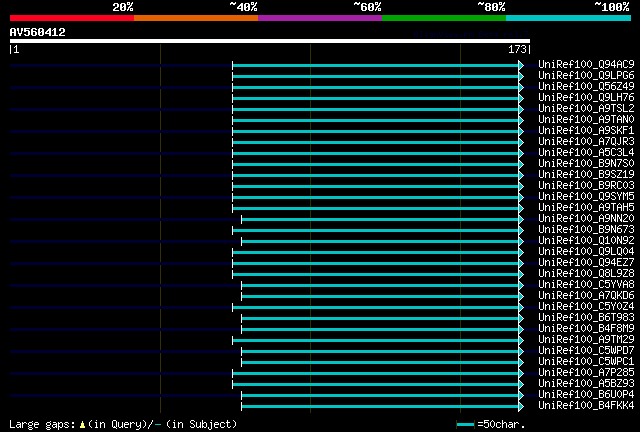The height and width of the screenshot is (432, 640).
Task: Open hit UniRef100_A9TSL2
Action: pyautogui.click(x=586, y=109)
